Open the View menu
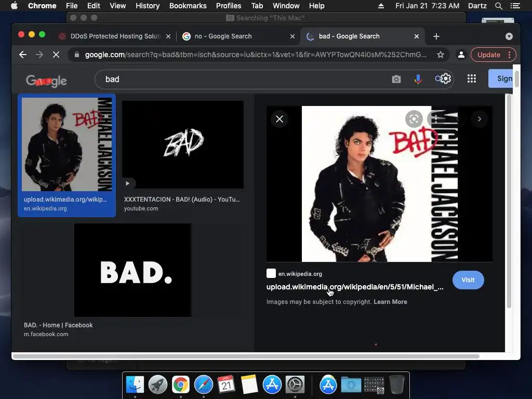The image size is (532, 399). point(118,6)
